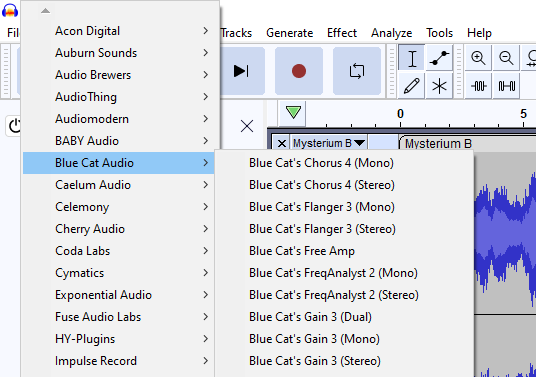Image resolution: width=536 pixels, height=377 pixels.
Task: Select the Draw pencil tool
Action: tap(412, 85)
